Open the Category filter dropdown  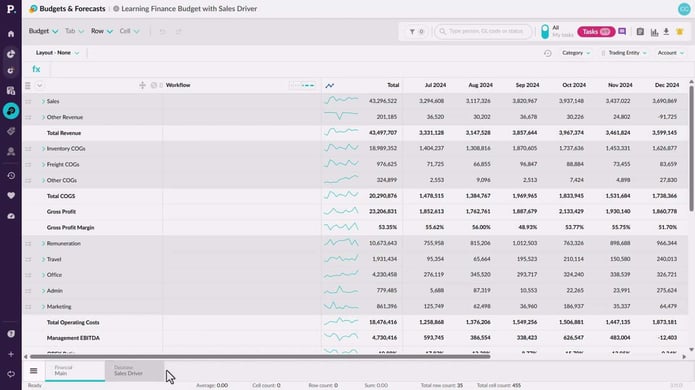coord(576,53)
